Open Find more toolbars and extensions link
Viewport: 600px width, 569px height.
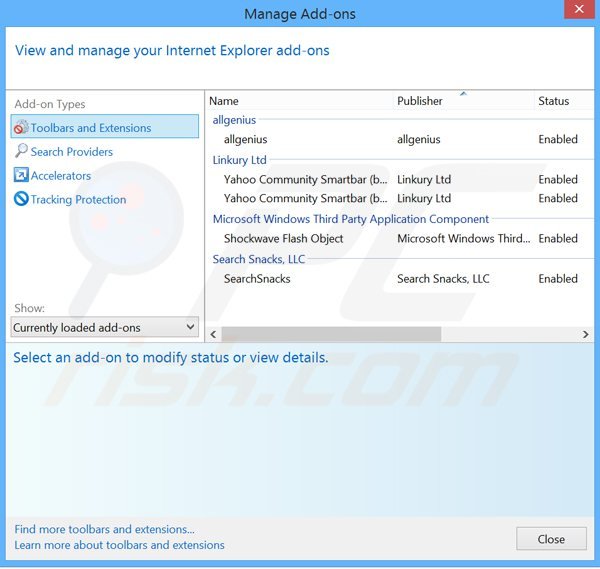tap(104, 529)
